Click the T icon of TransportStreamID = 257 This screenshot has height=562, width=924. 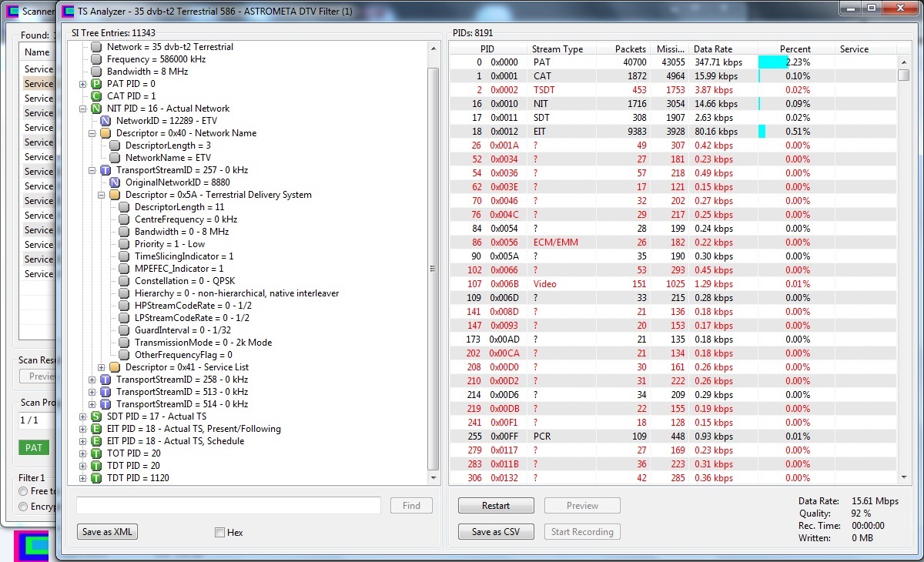coord(105,170)
